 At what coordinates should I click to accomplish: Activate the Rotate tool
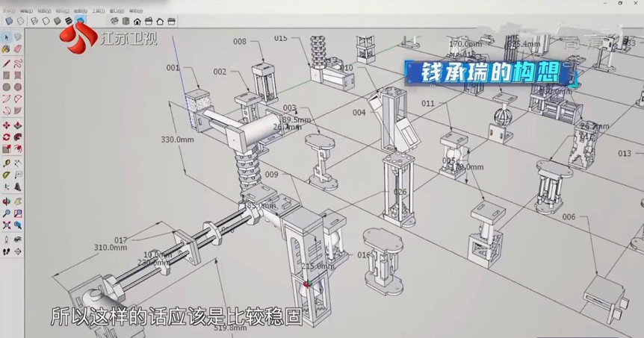coord(7,137)
